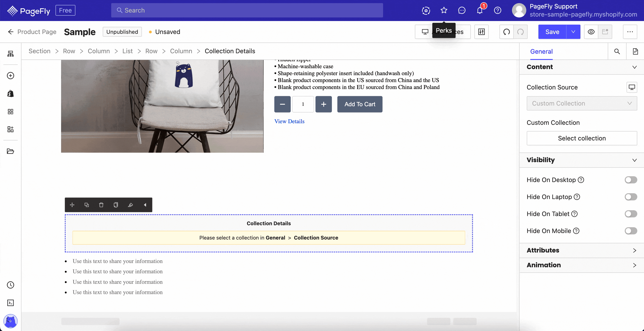Screen dimensions: 644x331
Task: Open the Add element plus icon
Action: pos(11,75)
